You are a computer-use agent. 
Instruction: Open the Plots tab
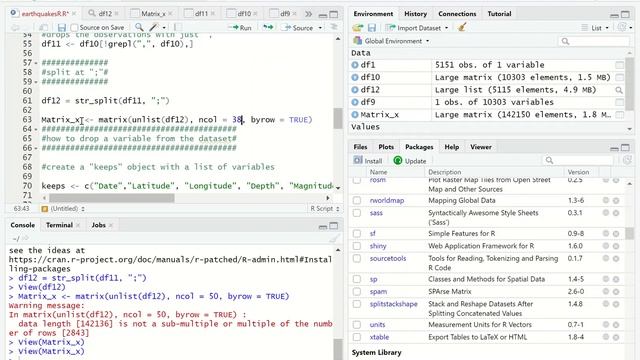point(386,147)
